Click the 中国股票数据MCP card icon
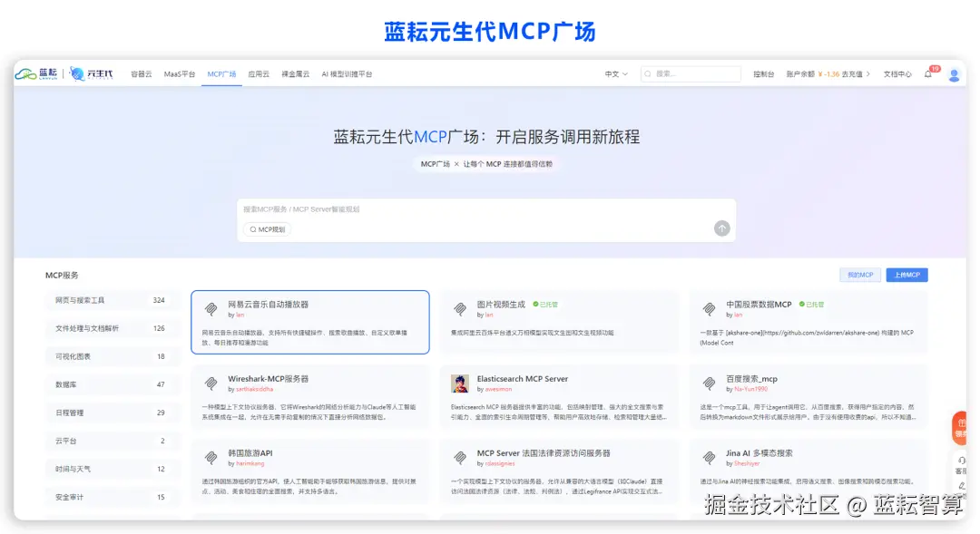 [709, 308]
